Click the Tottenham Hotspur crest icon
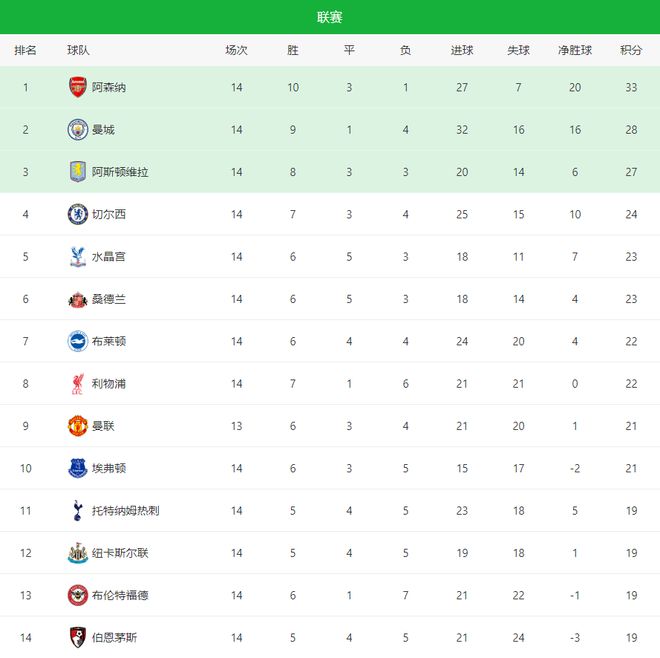 pos(78,511)
